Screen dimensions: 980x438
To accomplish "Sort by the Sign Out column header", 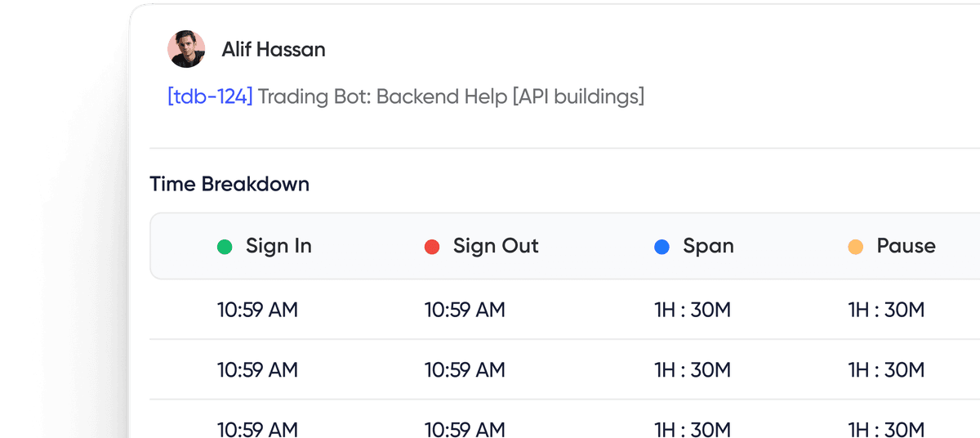I will (496, 246).
